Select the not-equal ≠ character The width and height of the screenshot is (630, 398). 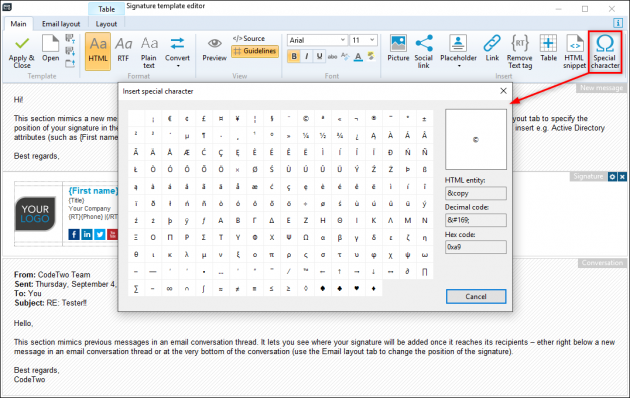tap(238, 289)
